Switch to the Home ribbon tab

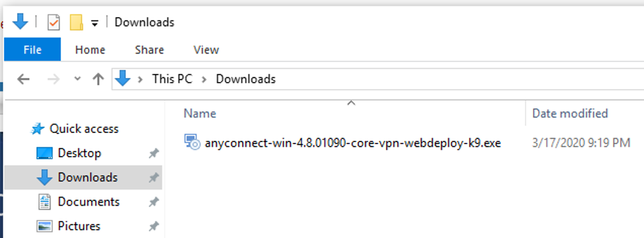point(90,50)
